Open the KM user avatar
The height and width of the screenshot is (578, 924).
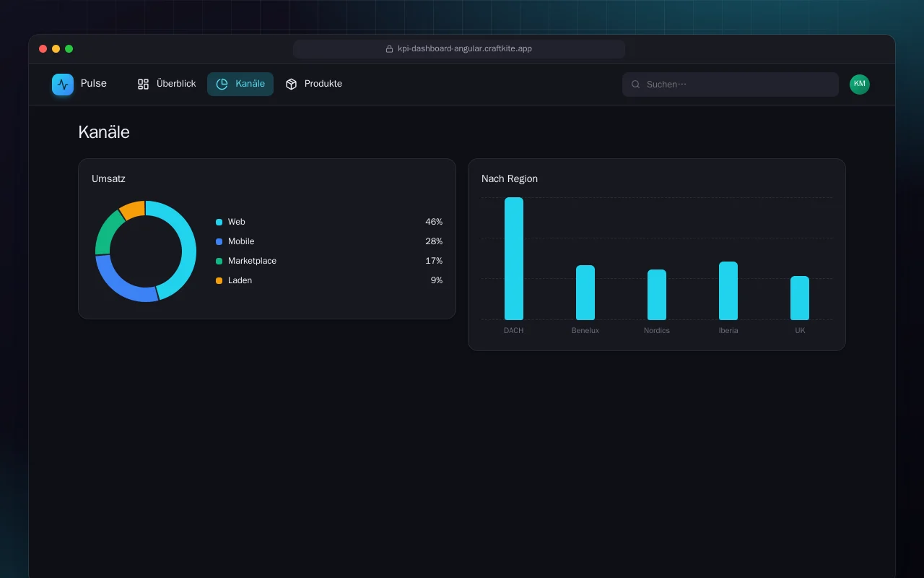click(860, 85)
